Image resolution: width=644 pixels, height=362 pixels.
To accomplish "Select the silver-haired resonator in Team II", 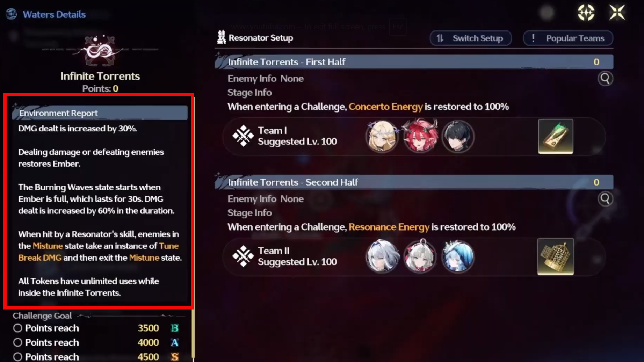I will click(382, 256).
